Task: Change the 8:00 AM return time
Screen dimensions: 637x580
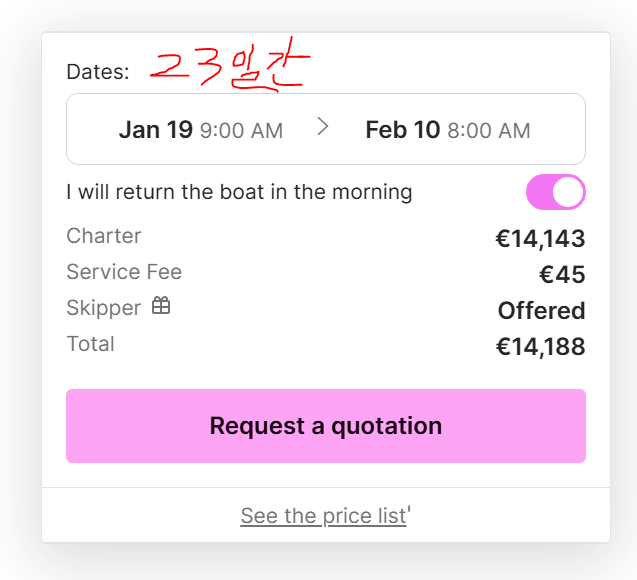Action: (489, 131)
